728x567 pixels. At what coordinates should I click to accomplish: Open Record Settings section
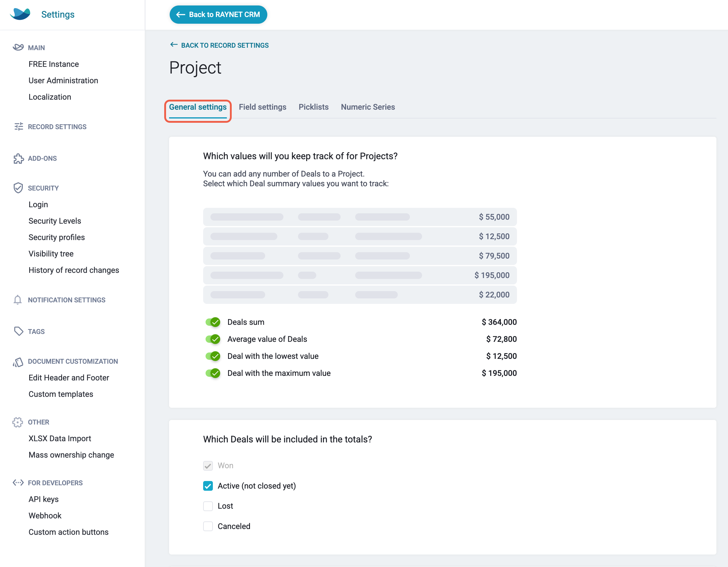pos(57,127)
